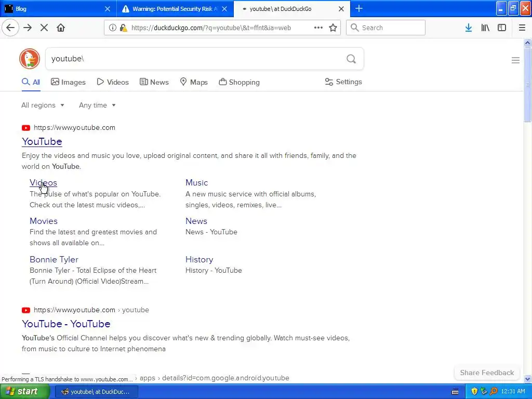Click the vertical scrollbar thumb
Viewport: 532px width, 399px height.
527,84
